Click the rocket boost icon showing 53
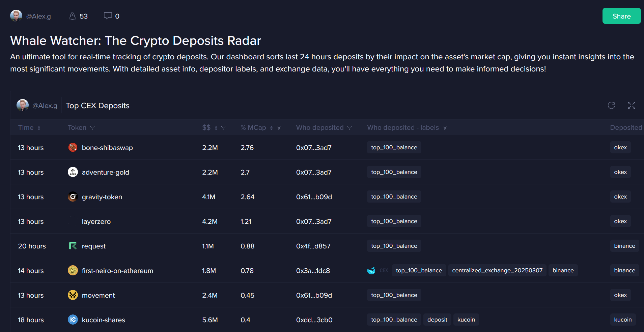Viewport: 644px width, 332px height. [73, 16]
